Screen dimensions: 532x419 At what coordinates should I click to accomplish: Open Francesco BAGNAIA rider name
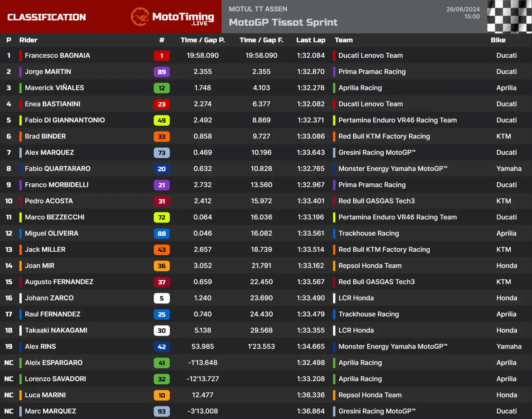pyautogui.click(x=57, y=56)
